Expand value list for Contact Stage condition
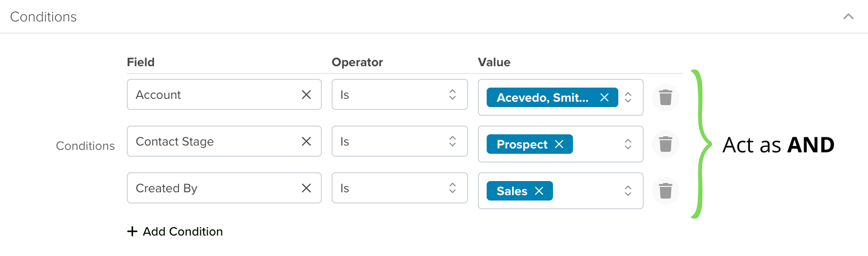Viewport: 868px width, 256px height. click(x=628, y=144)
